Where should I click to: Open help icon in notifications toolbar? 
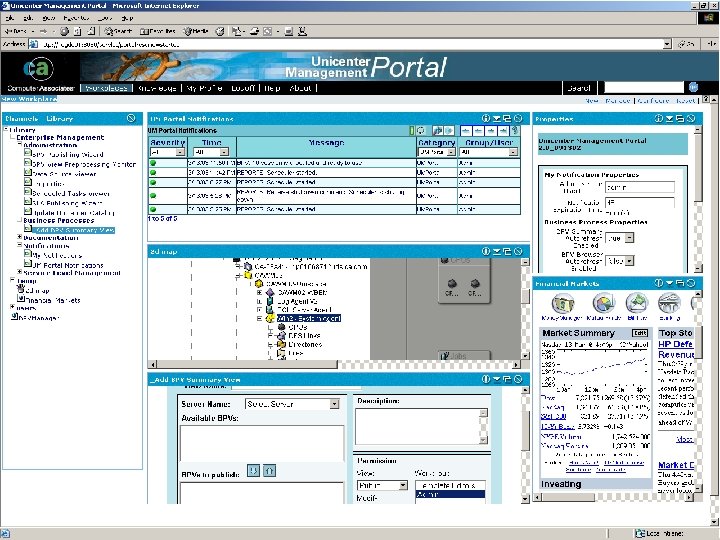coord(515,131)
